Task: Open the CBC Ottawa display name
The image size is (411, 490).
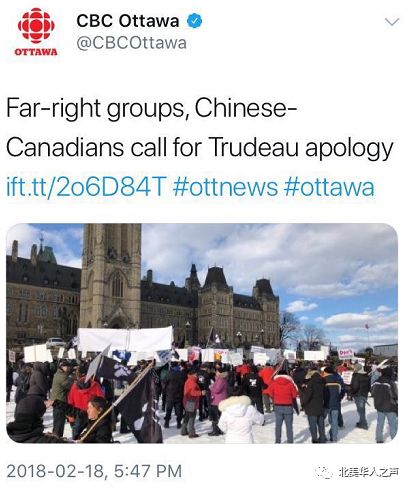Action: 128,21
